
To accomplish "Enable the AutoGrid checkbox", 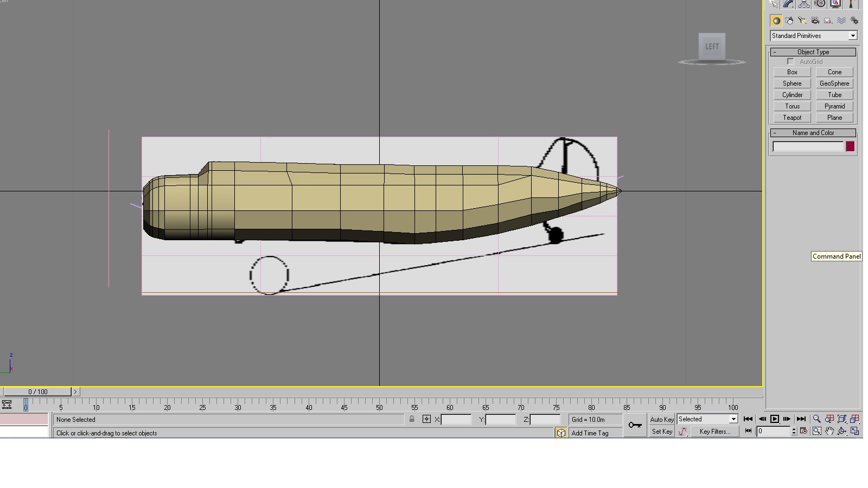I will tap(790, 62).
